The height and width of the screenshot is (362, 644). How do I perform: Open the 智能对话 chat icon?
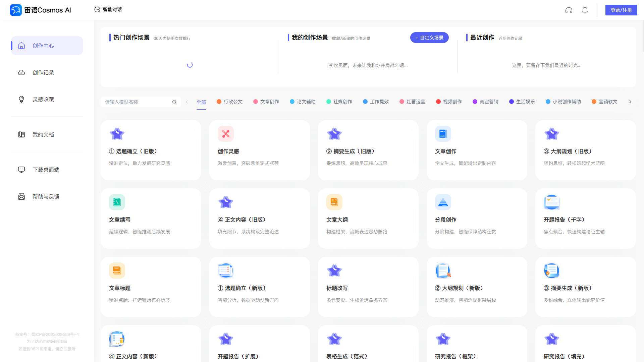coord(97,9)
